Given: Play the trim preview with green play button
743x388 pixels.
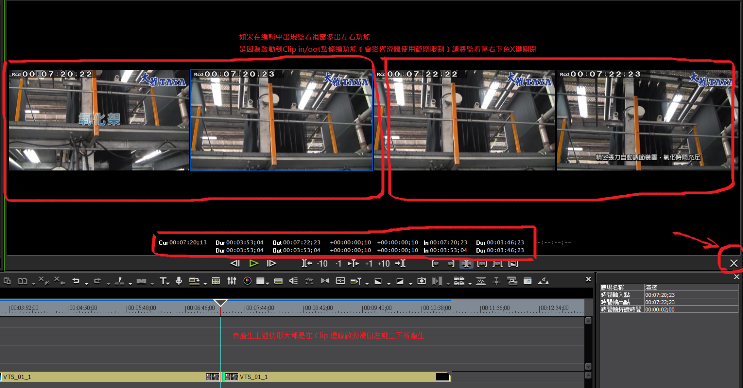Looking at the screenshot, I should tap(254, 263).
